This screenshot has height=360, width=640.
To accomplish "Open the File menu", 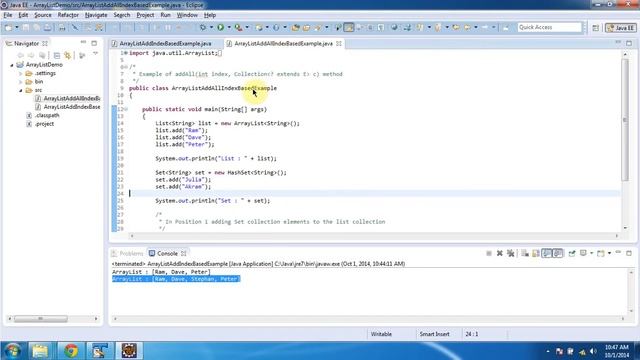I will tap(8, 15).
